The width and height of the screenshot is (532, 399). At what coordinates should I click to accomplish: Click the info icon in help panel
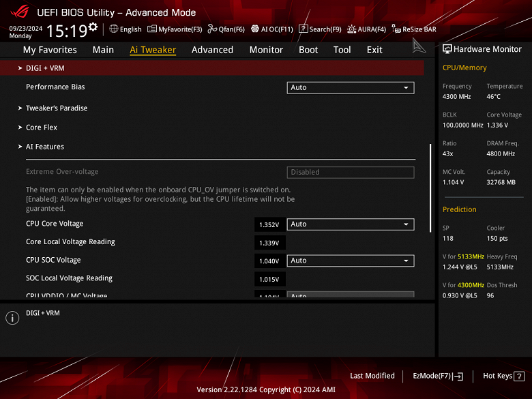(12, 318)
